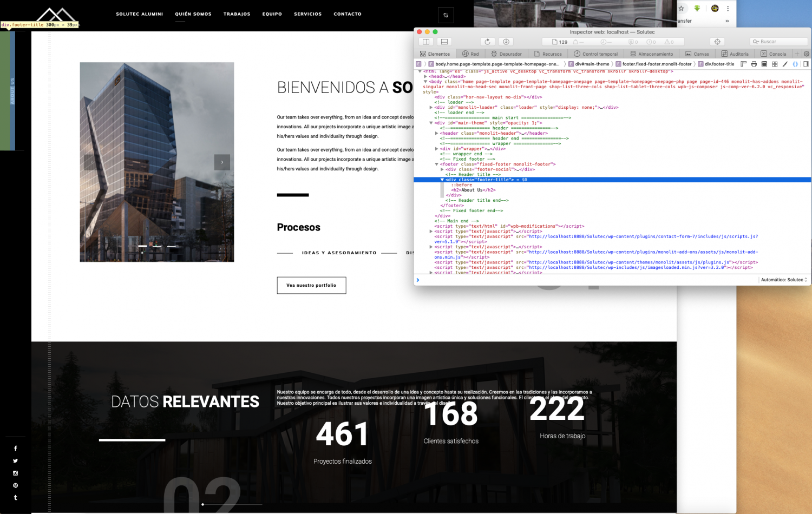812x514 pixels.
Task: Open TRABAJOS nav link
Action: [x=237, y=14]
